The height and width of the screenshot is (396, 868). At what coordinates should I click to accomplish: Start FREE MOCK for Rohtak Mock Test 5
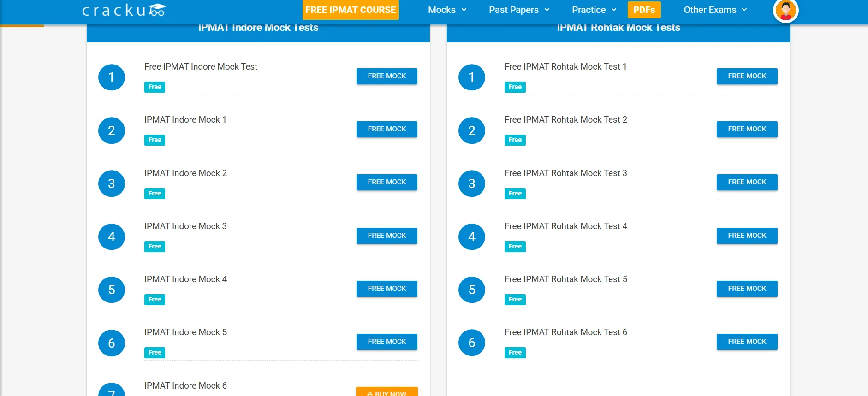[x=747, y=289]
